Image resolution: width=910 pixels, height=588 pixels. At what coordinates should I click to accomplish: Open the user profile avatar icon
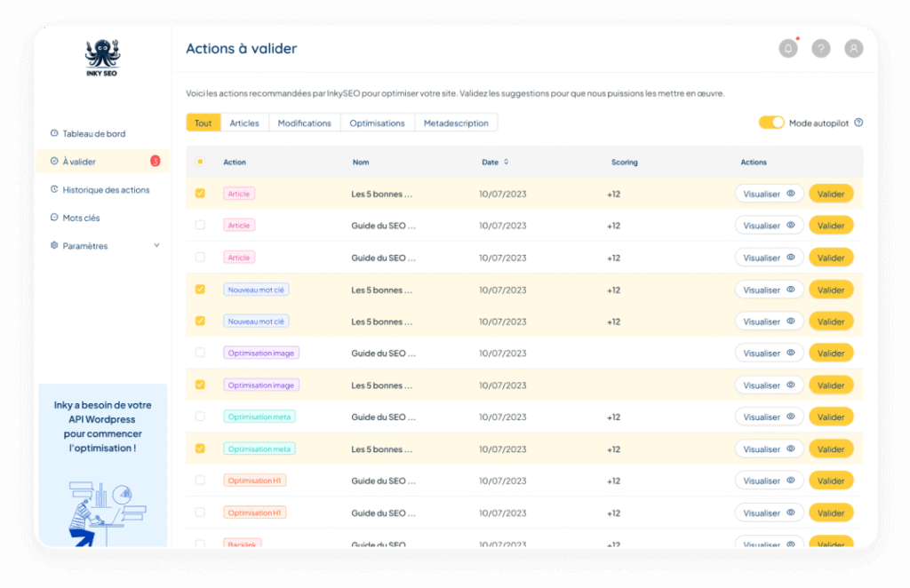[x=854, y=49]
